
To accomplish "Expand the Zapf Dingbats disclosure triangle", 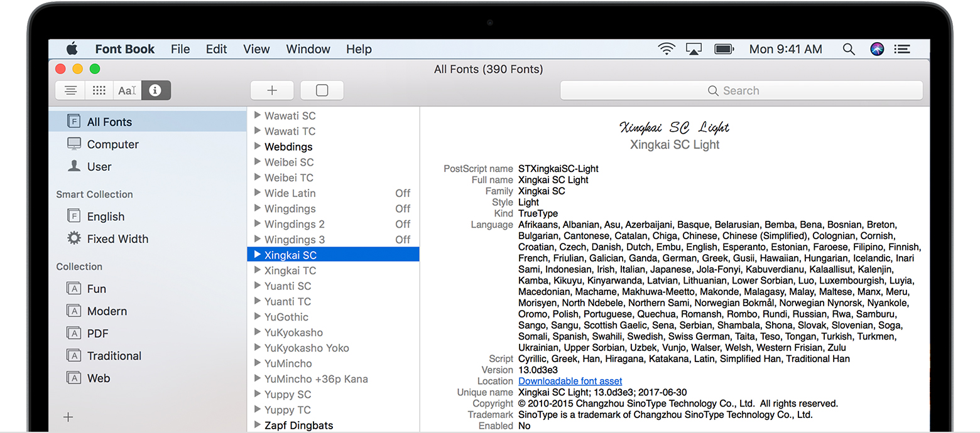I will point(258,425).
